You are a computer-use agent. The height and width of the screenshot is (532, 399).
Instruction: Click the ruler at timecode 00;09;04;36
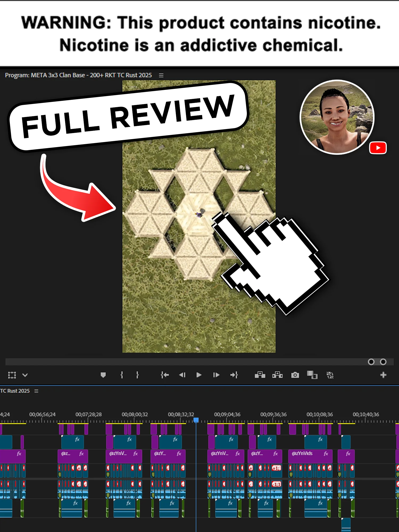(227, 414)
